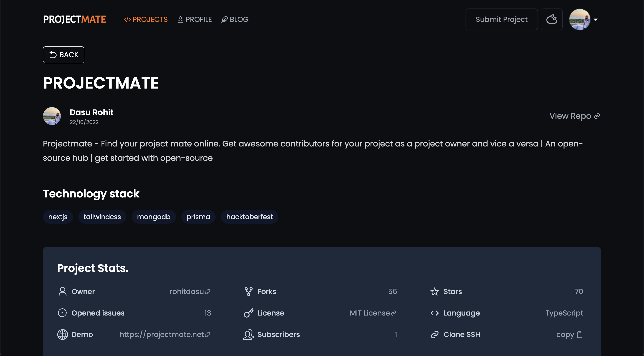The image size is (644, 356).
Task: Click the Back button
Action: pos(64,55)
